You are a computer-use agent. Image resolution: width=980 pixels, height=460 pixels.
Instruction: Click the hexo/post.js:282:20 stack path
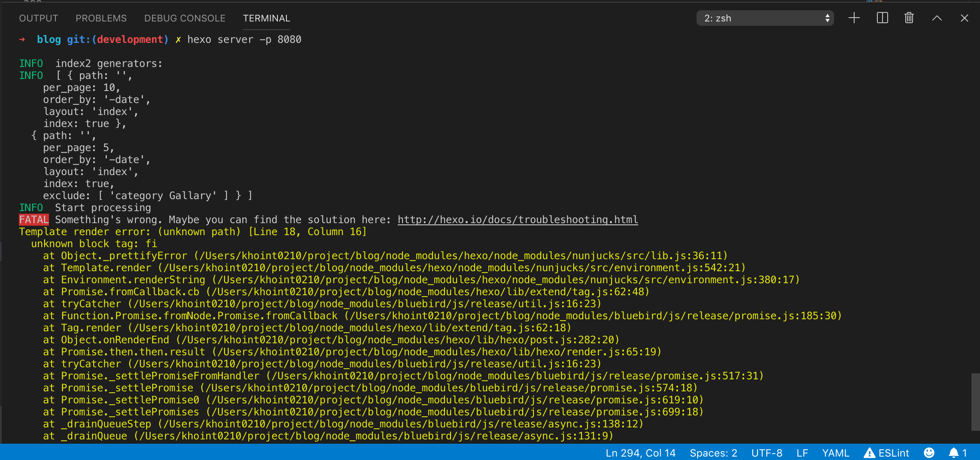[398, 340]
